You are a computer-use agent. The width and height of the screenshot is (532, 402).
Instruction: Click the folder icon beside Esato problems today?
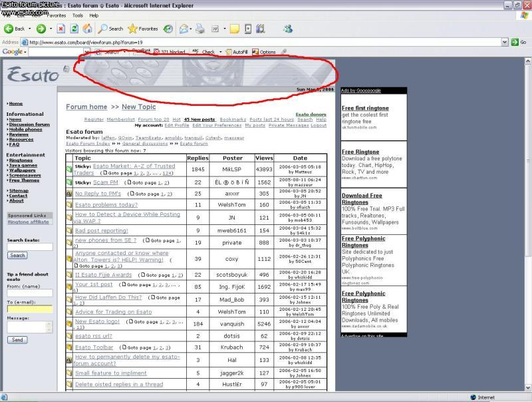click(x=69, y=205)
